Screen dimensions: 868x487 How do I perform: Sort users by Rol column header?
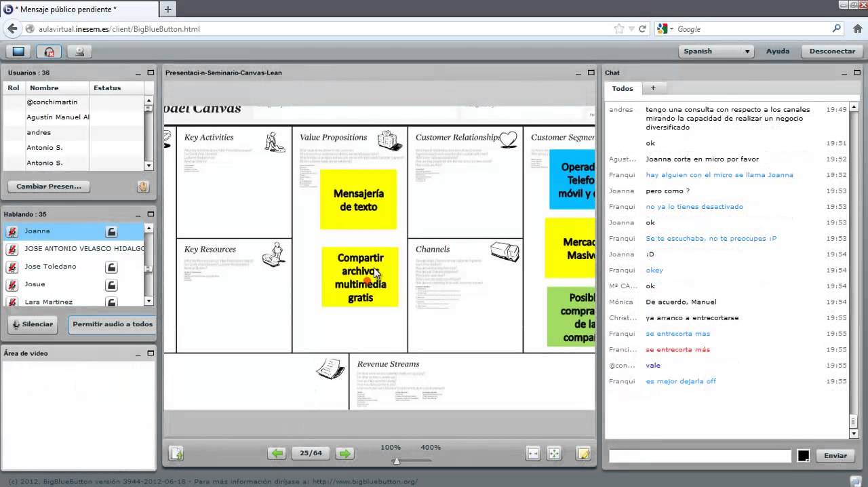click(14, 88)
